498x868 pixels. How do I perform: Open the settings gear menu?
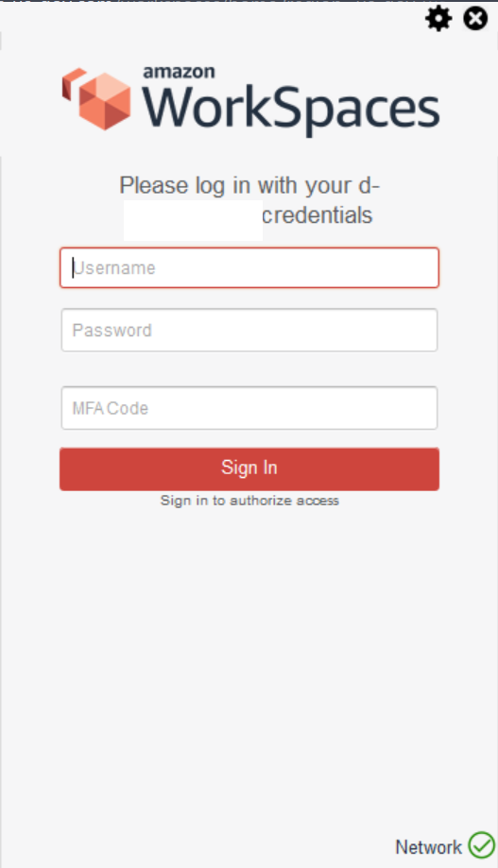438,20
